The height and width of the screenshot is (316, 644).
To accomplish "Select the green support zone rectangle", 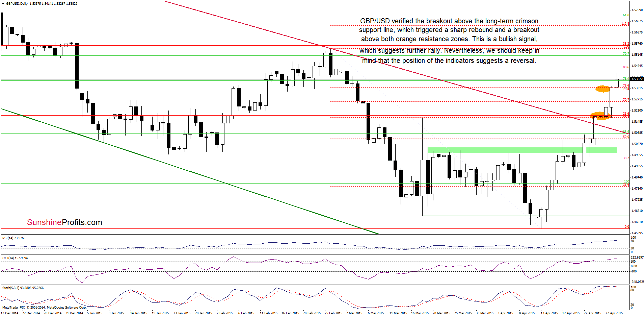I will (x=522, y=150).
